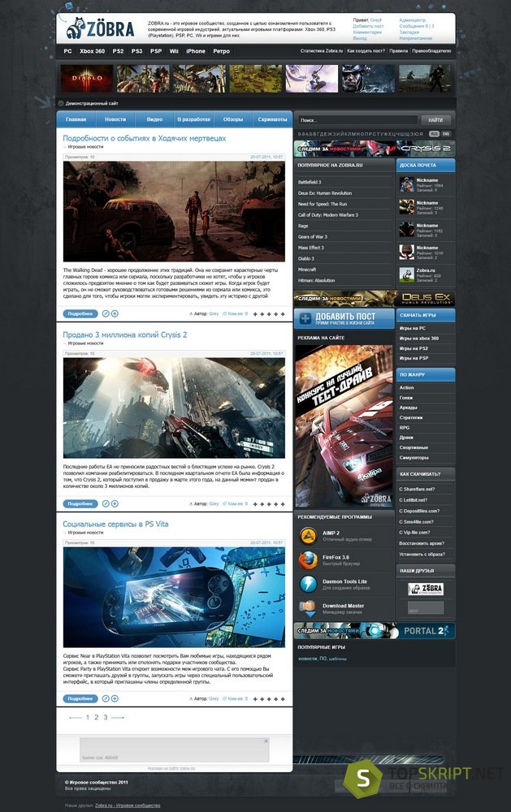Viewport: 511px width, 812px height.
Task: Open the Статистика Zobra.ru link
Action: [322, 50]
